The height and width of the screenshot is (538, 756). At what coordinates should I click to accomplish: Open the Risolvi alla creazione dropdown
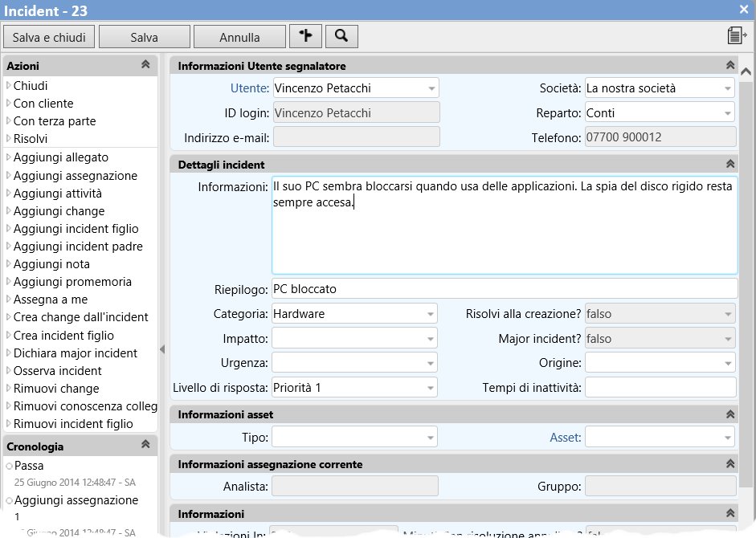[x=728, y=314]
